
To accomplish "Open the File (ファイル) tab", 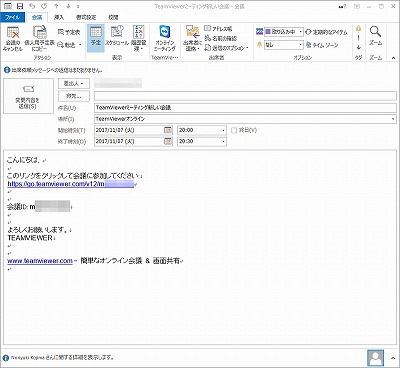I will (x=12, y=17).
